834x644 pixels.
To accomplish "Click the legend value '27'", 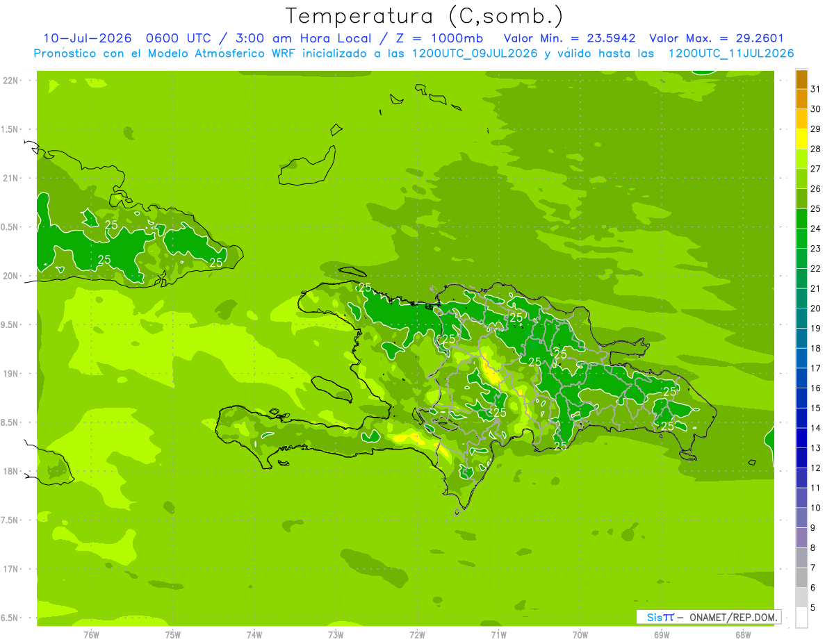I will coord(816,169).
